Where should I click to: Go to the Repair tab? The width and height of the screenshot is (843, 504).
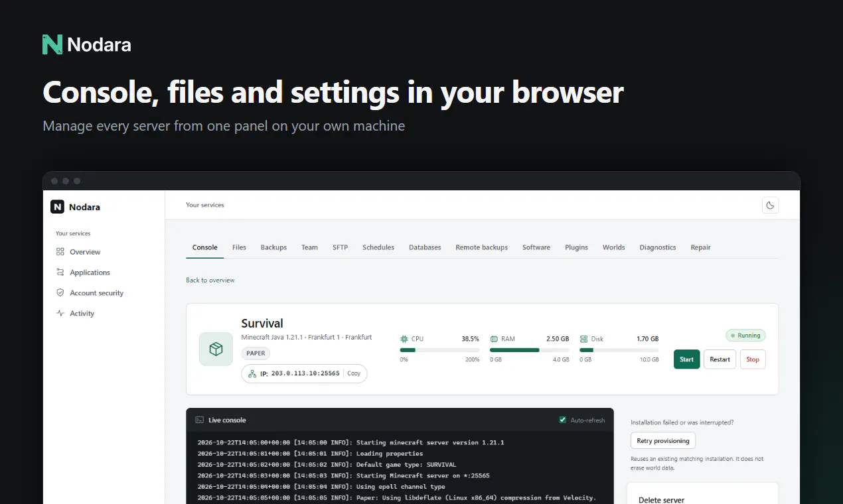[x=700, y=247]
